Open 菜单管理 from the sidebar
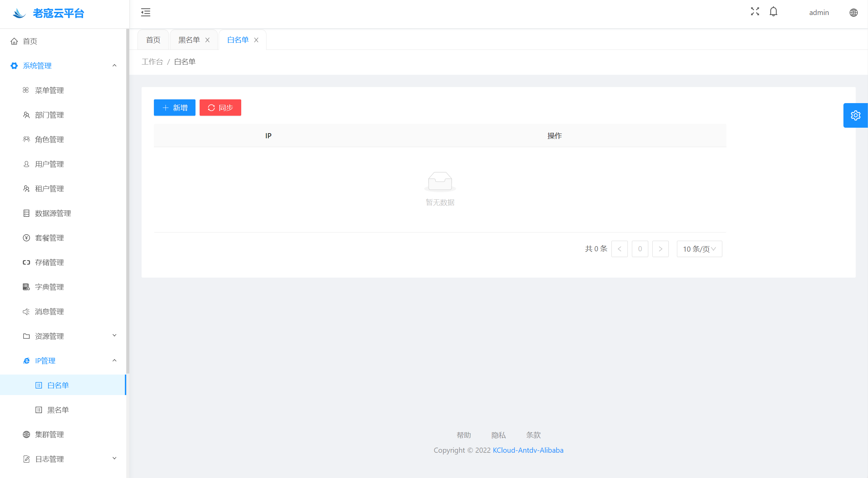Viewport: 868px width, 478px height. click(x=49, y=90)
